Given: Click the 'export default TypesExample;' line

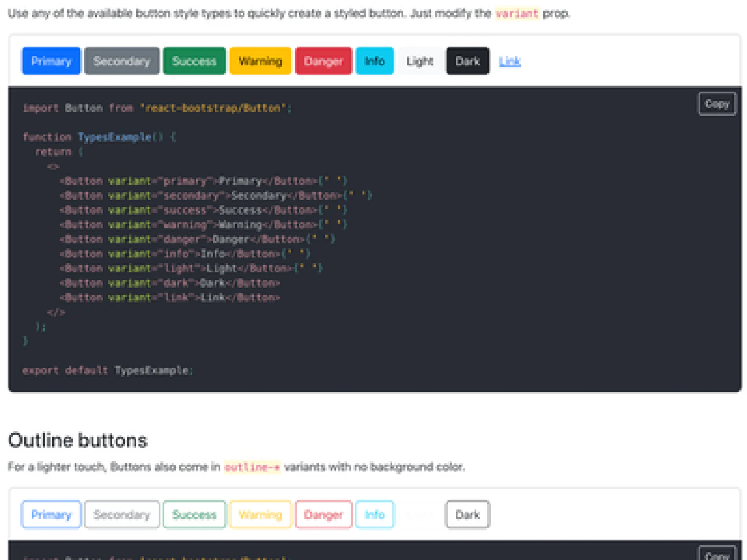Looking at the screenshot, I should (x=108, y=370).
